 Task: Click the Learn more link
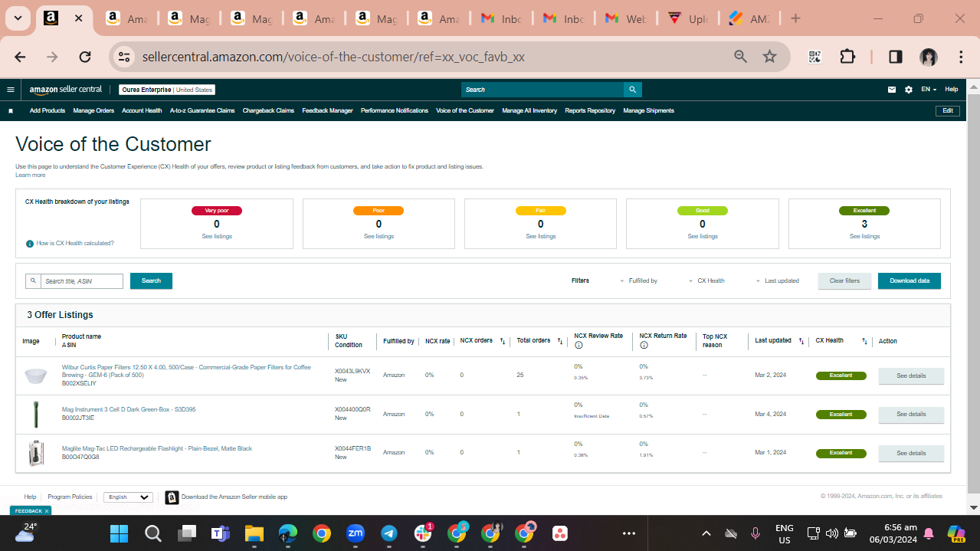(x=31, y=175)
